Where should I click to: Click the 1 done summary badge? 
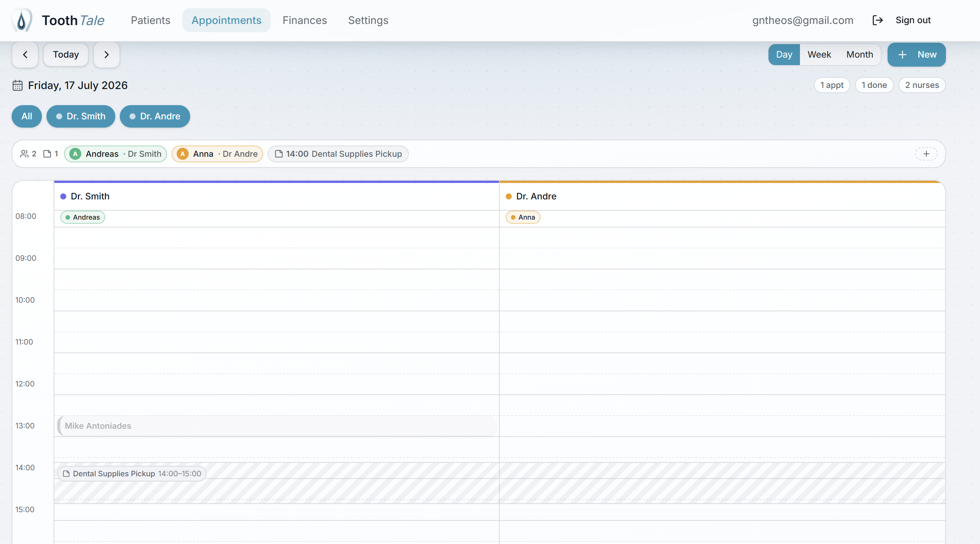click(874, 85)
